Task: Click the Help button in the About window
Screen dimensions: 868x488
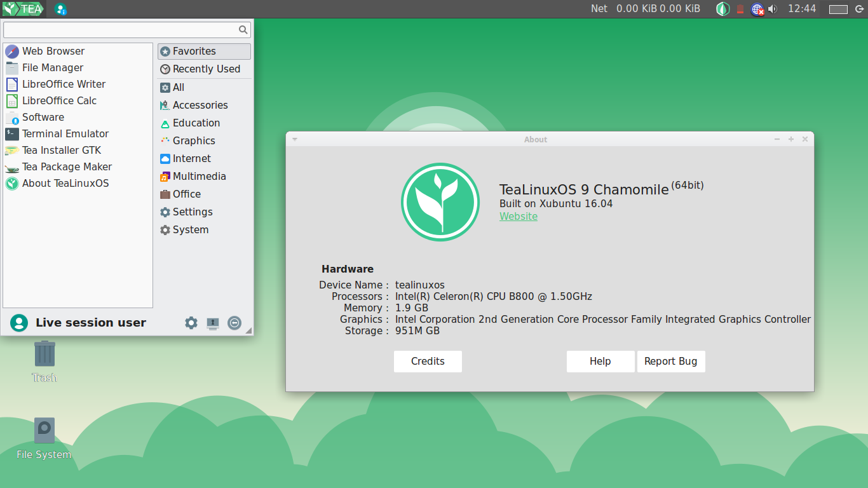Action: coord(600,362)
